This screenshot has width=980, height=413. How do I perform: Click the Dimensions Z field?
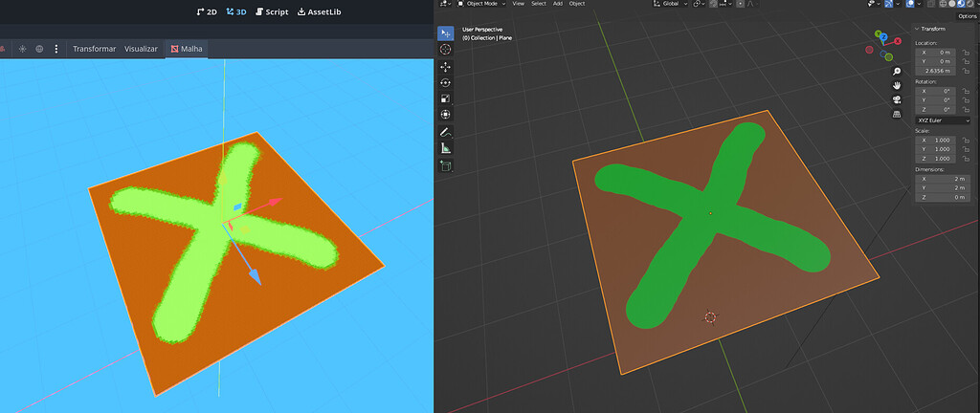click(x=943, y=197)
